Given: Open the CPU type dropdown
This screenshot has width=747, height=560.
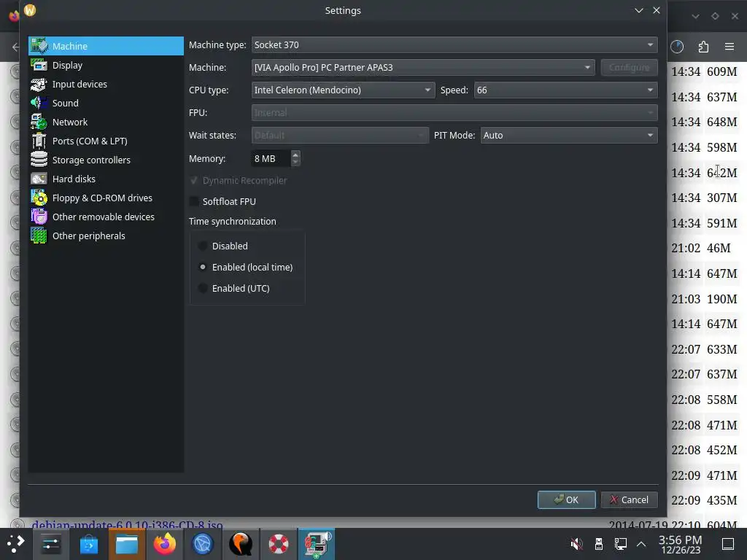Looking at the screenshot, I should click(343, 90).
